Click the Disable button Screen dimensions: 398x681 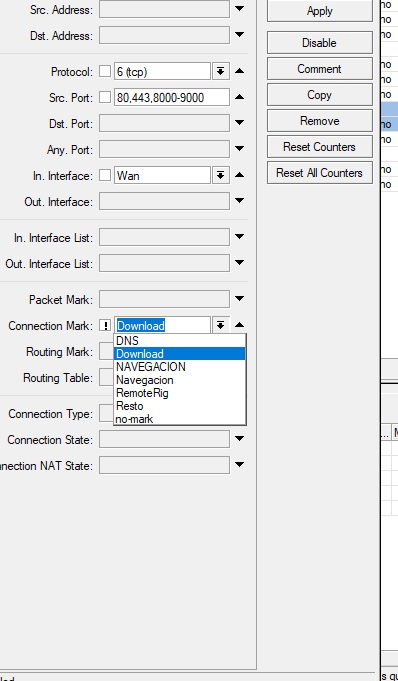coord(319,43)
